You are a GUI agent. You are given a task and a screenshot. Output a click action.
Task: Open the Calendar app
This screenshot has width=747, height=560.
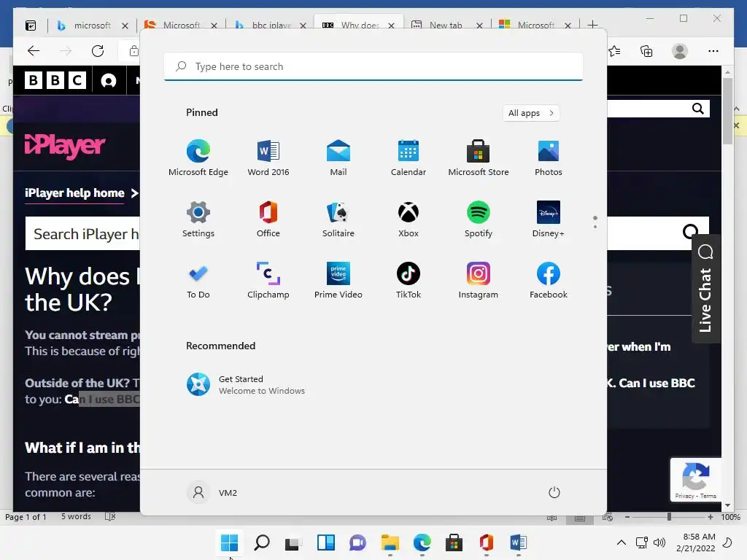click(409, 158)
